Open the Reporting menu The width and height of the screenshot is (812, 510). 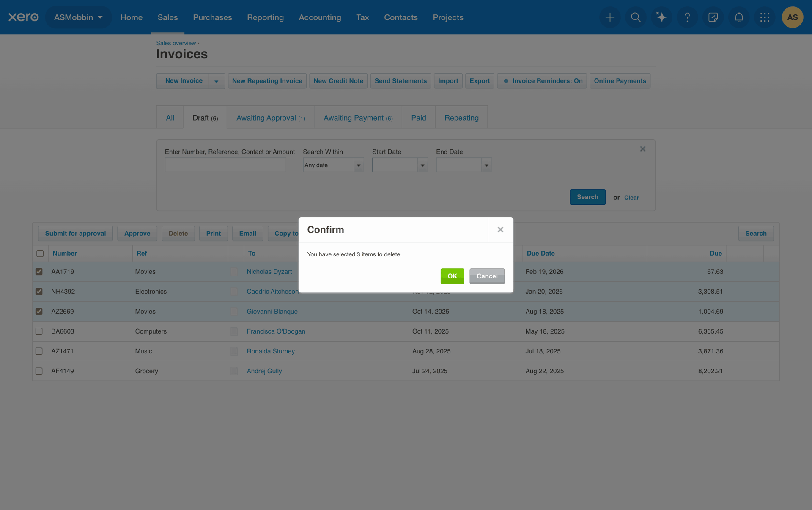pyautogui.click(x=265, y=17)
